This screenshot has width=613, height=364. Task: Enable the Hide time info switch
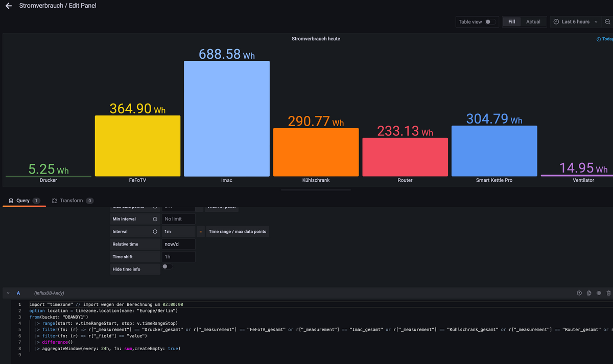167,266
